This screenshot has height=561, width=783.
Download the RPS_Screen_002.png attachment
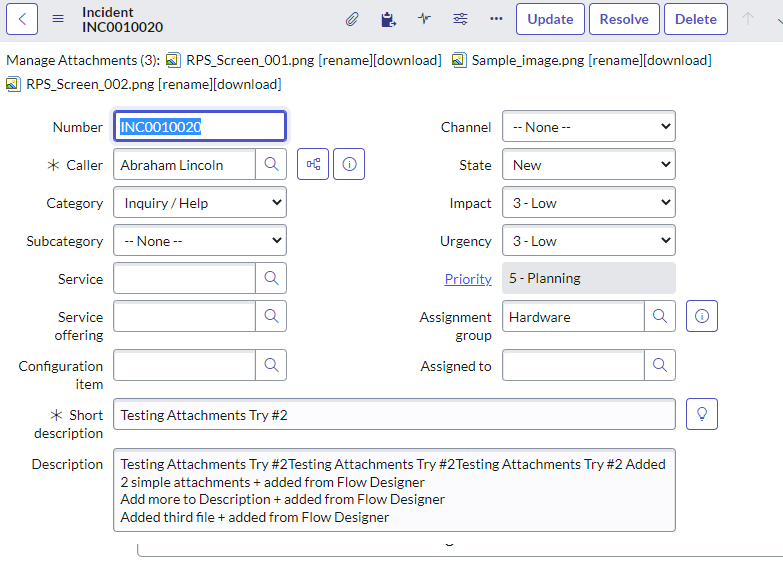(x=248, y=84)
